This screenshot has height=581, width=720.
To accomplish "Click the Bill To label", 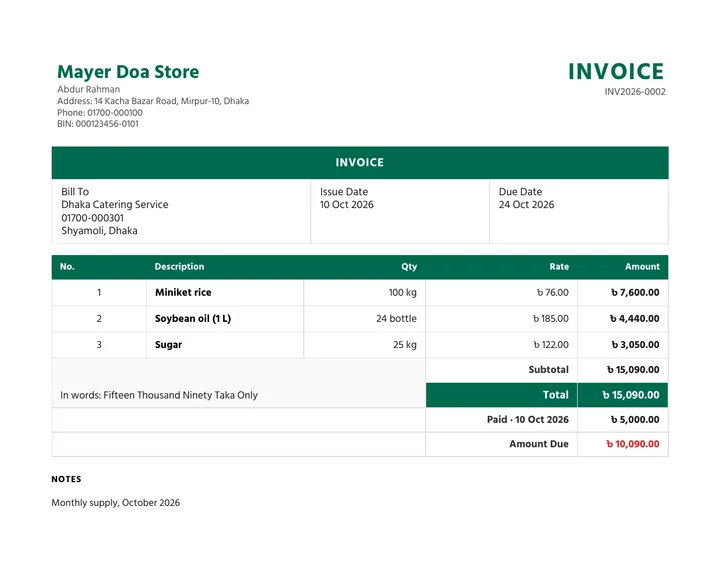I will [x=75, y=192].
